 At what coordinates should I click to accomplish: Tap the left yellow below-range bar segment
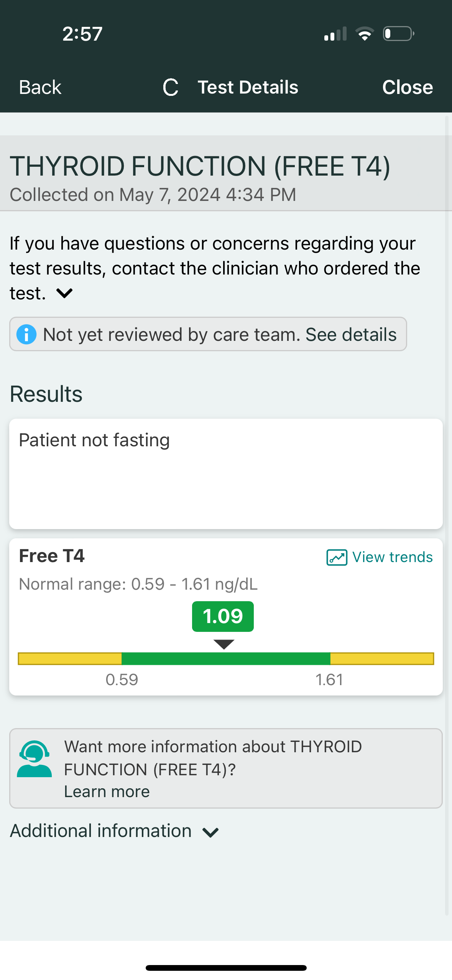(70, 659)
